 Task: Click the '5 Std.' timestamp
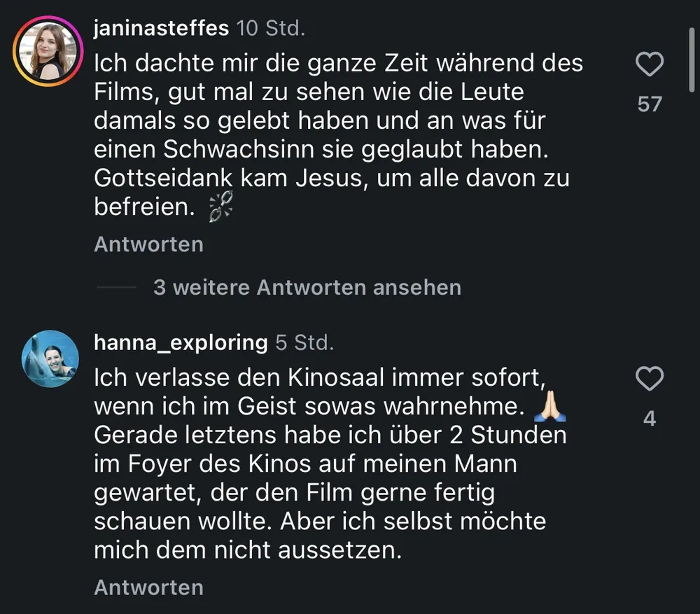[304, 342]
